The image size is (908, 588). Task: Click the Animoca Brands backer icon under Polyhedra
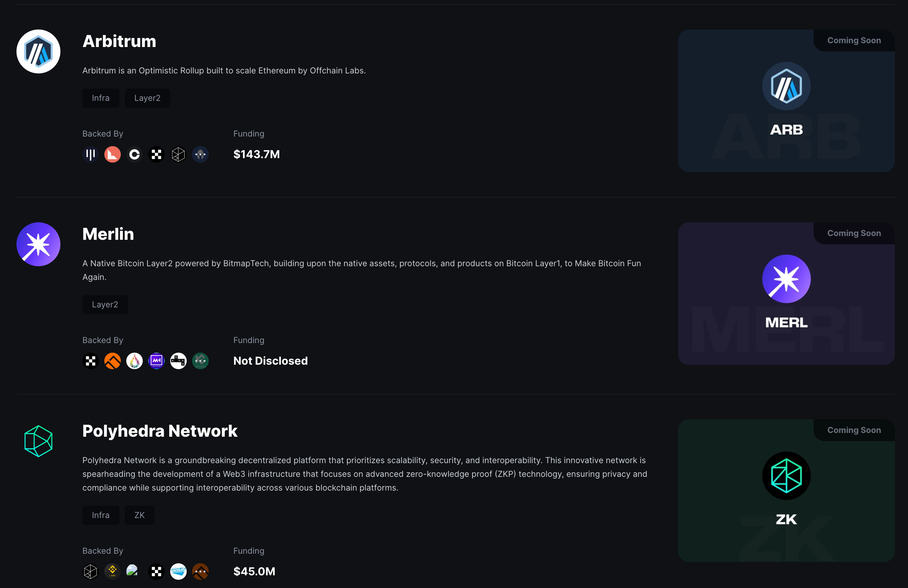(178, 571)
